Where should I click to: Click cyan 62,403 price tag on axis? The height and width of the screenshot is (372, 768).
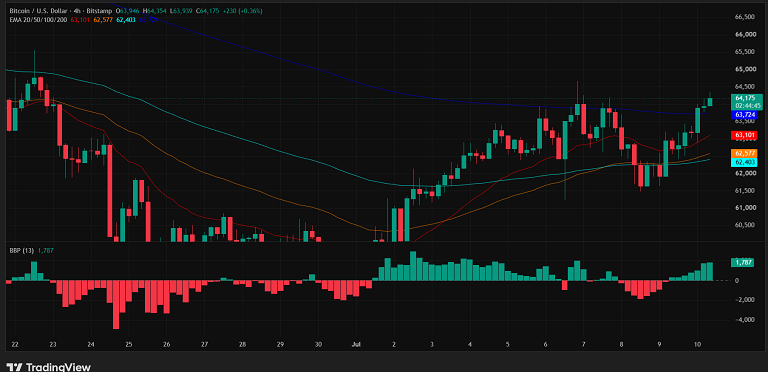[x=744, y=162]
